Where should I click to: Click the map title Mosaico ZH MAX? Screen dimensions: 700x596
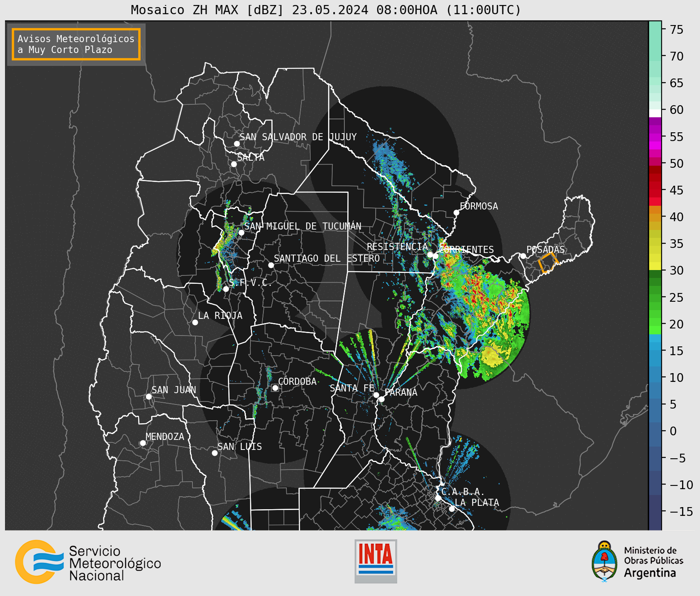click(326, 10)
